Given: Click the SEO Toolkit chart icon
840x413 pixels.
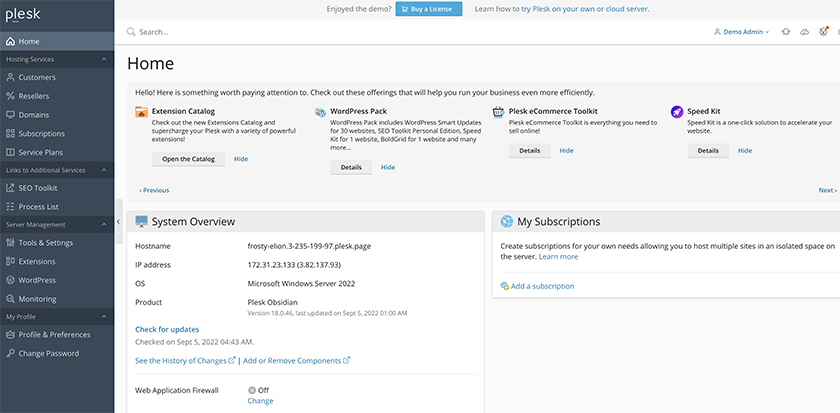Looking at the screenshot, I should pos(10,188).
